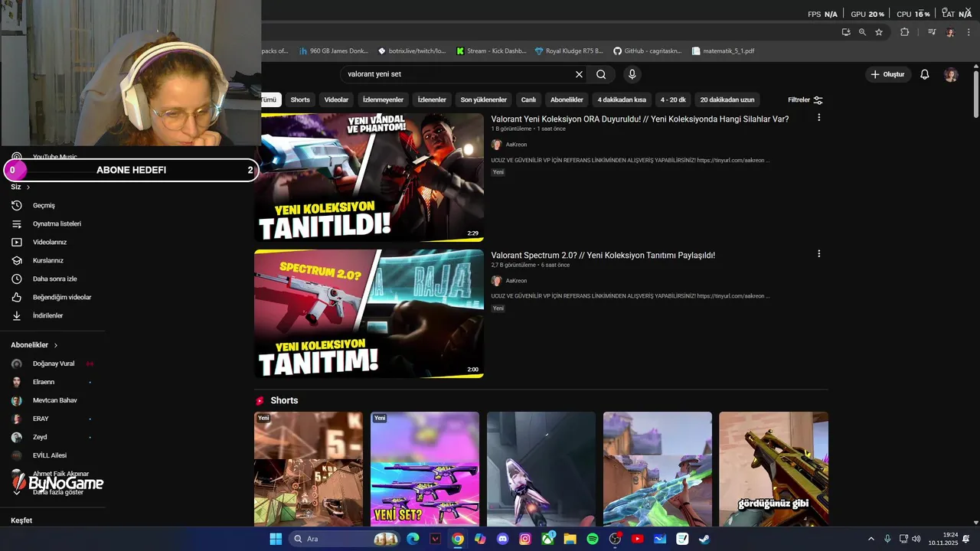The width and height of the screenshot is (980, 551).
Task: Open File Explorer from the taskbar
Action: pos(570,539)
